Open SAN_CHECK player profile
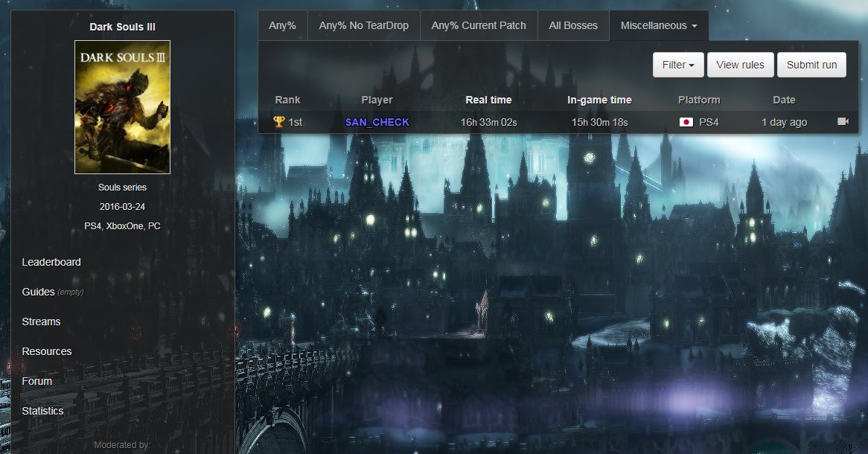 (377, 122)
